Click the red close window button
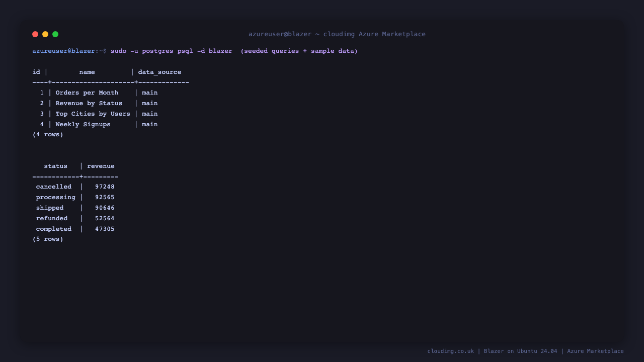 35,34
